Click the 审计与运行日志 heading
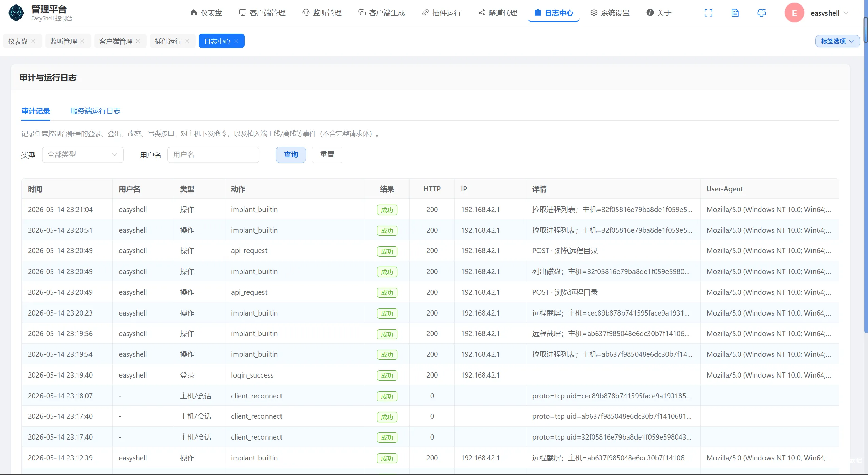The height and width of the screenshot is (475, 868). (48, 78)
